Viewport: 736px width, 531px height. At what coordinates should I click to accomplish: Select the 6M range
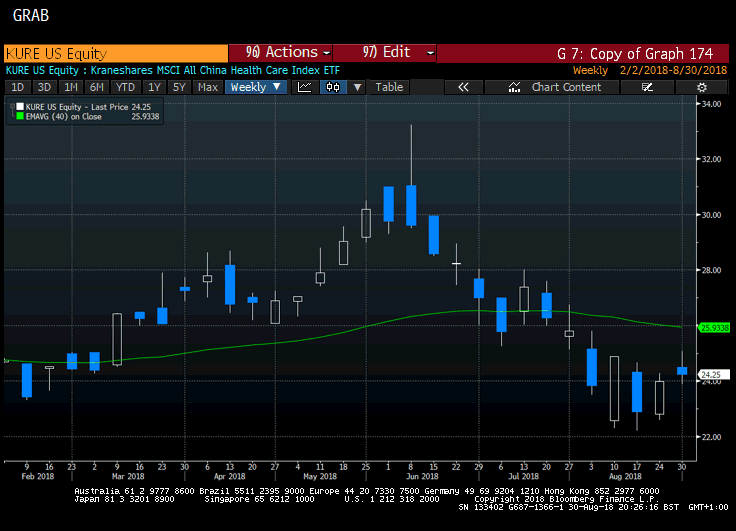click(97, 87)
